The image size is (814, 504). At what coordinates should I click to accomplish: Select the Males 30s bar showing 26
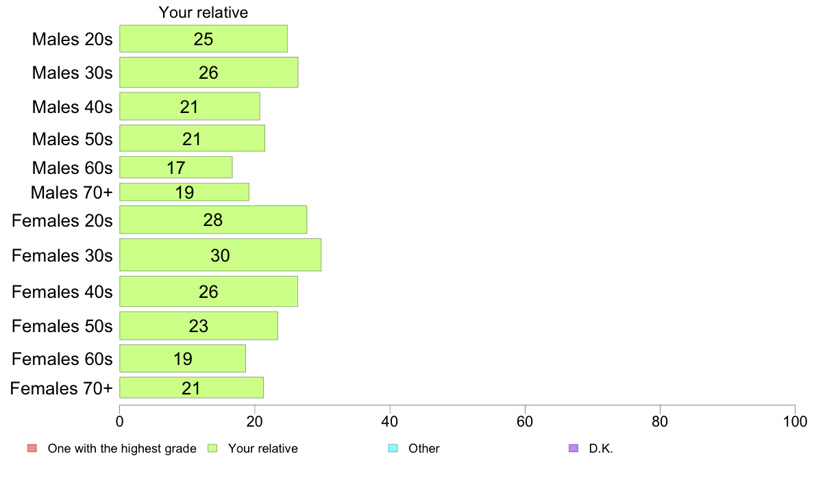coord(209,72)
